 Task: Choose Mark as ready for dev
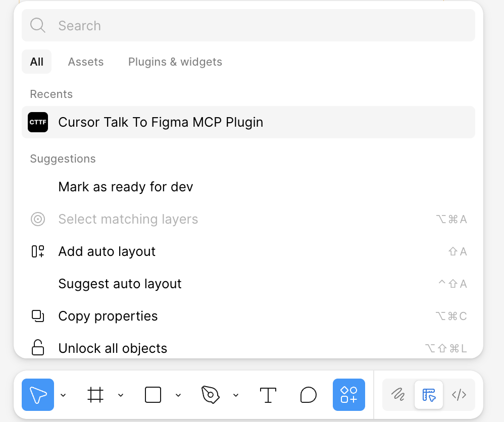click(x=248, y=187)
